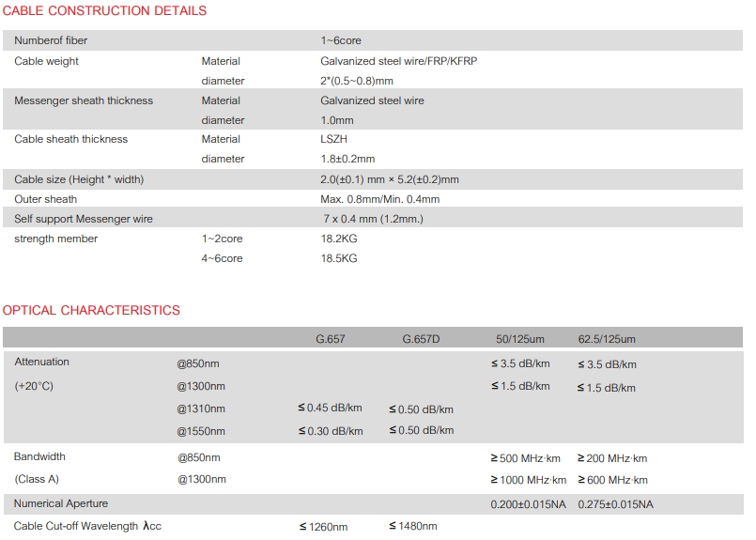756x540 pixels.
Task: Click the '1.8±0.2mm' diameter value
Action: click(347, 159)
